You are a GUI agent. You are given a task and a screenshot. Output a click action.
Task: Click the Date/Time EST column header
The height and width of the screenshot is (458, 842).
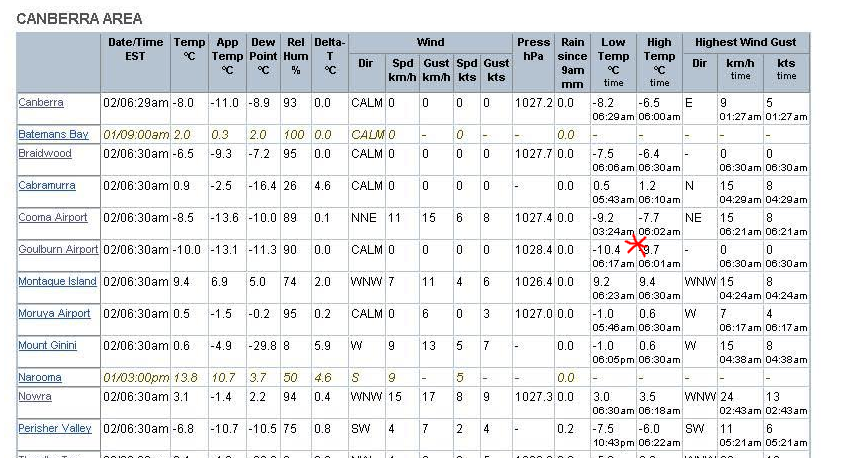(x=135, y=49)
